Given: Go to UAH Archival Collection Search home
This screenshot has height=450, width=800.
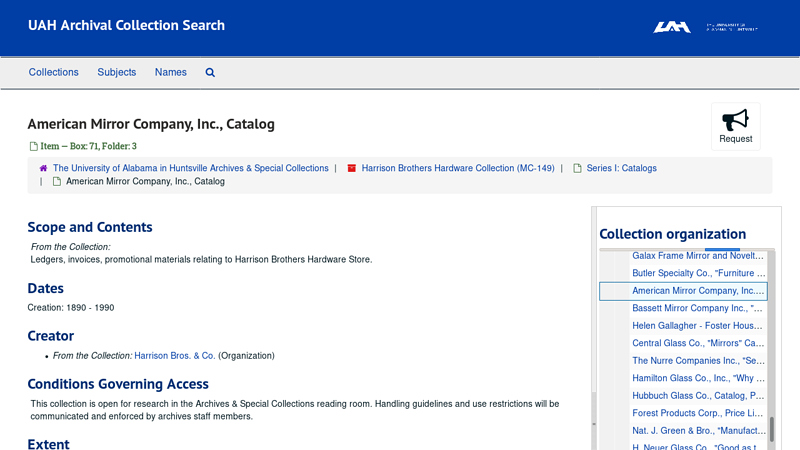Looking at the screenshot, I should tap(126, 25).
